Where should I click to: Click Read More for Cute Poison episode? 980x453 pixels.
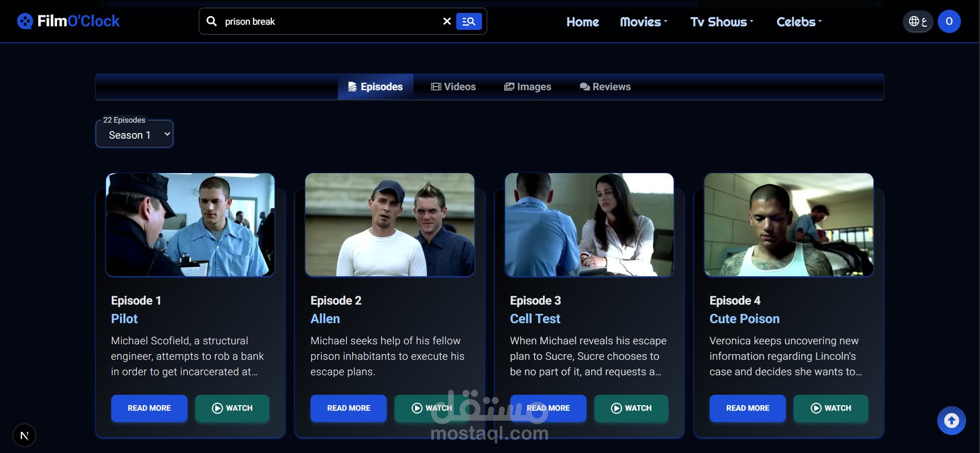(748, 408)
